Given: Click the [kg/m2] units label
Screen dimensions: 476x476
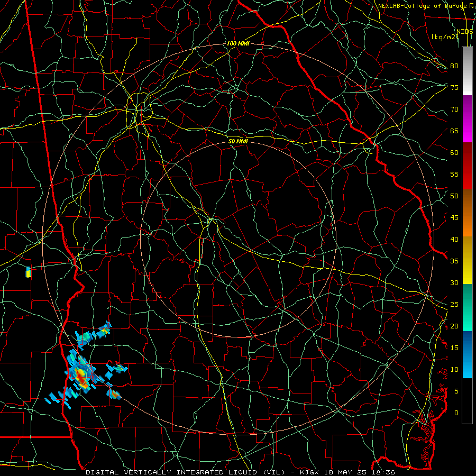Looking at the screenshot, I should tap(445, 36).
